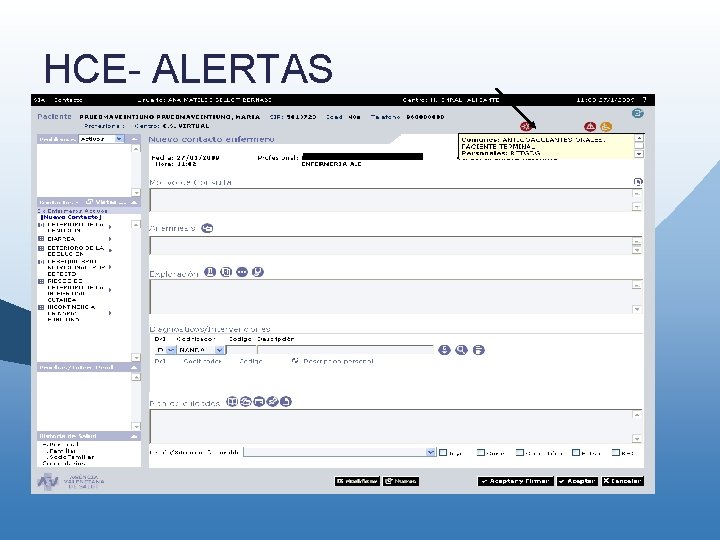Expand the DETERIORO DE LA DEGLUCION node
Image resolution: width=720 pixels, height=540 pixels.
click(41, 248)
